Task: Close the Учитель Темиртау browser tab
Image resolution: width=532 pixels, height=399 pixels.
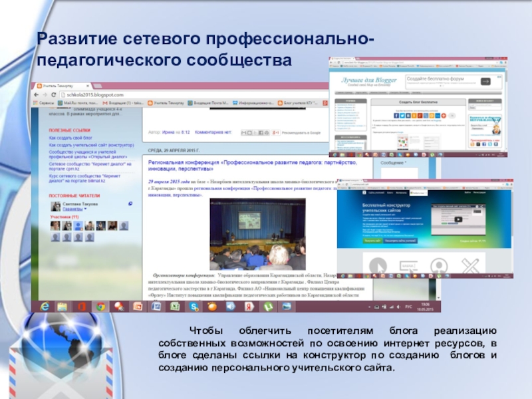Action: coord(88,86)
